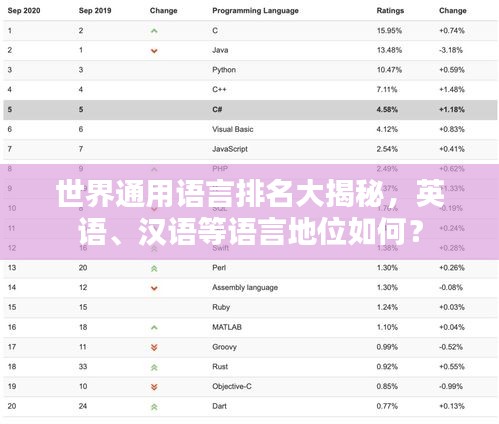Select the Sep 2019 column header
Image resolution: width=499 pixels, height=424 pixels.
click(95, 11)
